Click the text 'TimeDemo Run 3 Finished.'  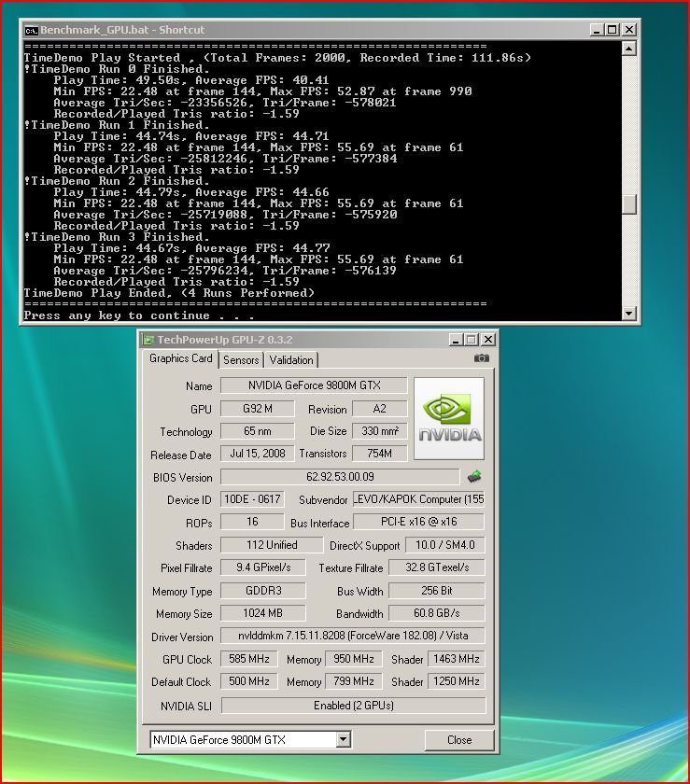(x=120, y=237)
